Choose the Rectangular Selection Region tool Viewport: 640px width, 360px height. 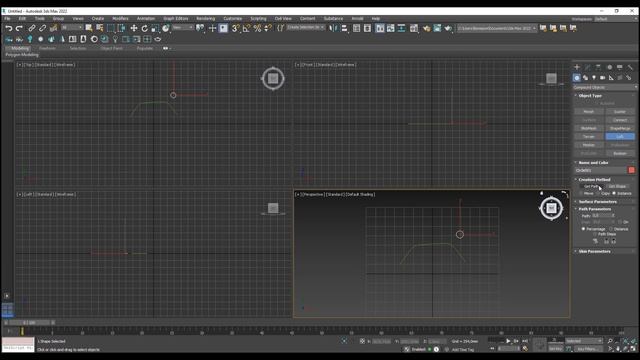tap(111, 28)
